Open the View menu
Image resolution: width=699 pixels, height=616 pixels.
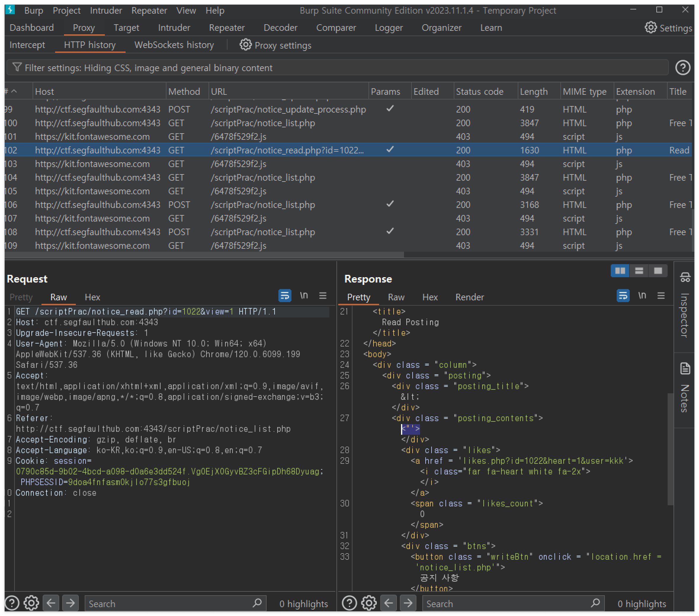[186, 11]
